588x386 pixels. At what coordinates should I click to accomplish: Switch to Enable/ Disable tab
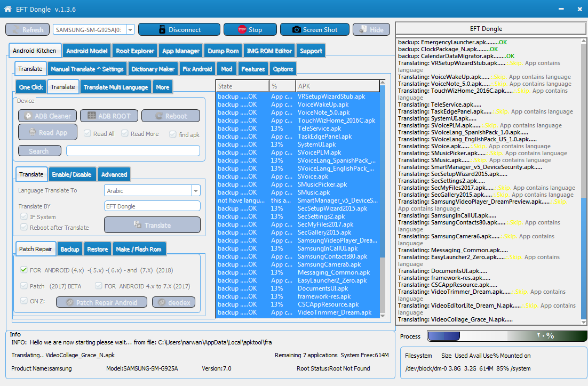pyautogui.click(x=71, y=174)
